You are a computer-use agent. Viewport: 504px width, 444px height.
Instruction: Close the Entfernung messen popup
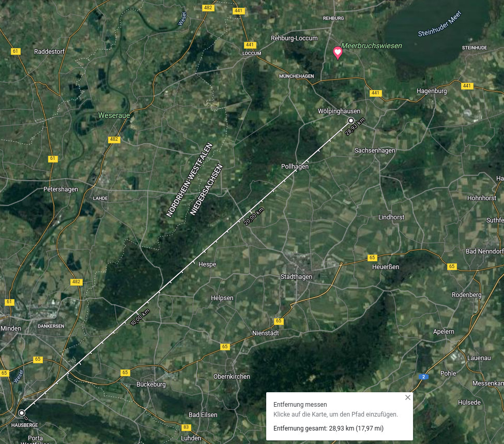[407, 397]
